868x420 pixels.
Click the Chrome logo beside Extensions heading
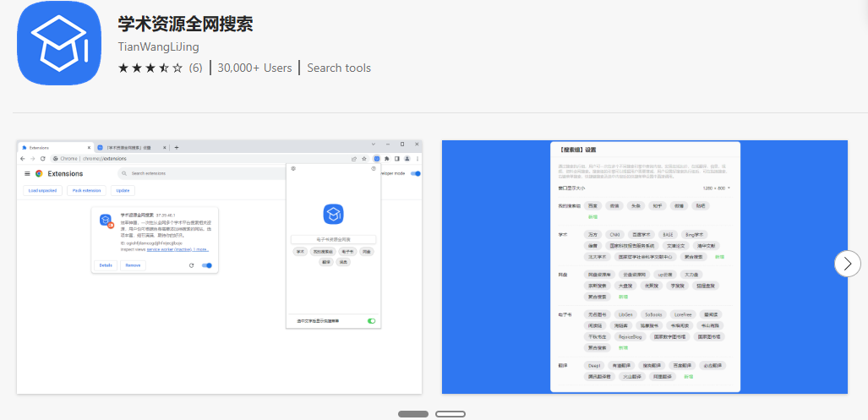(40, 173)
